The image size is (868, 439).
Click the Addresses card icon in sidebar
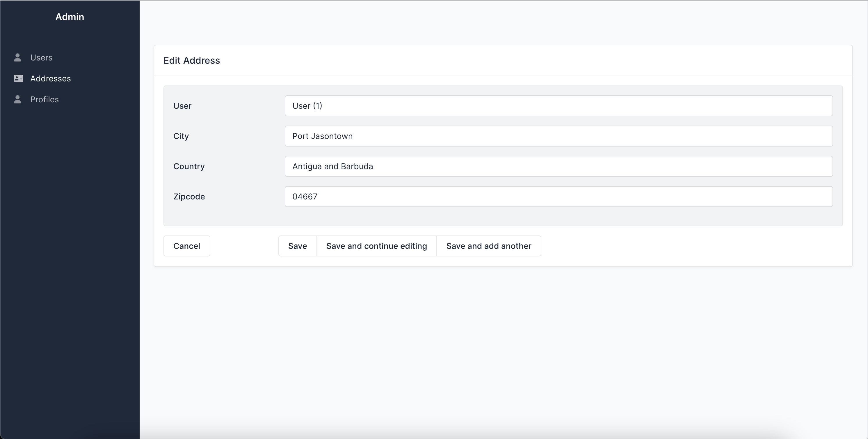click(18, 78)
